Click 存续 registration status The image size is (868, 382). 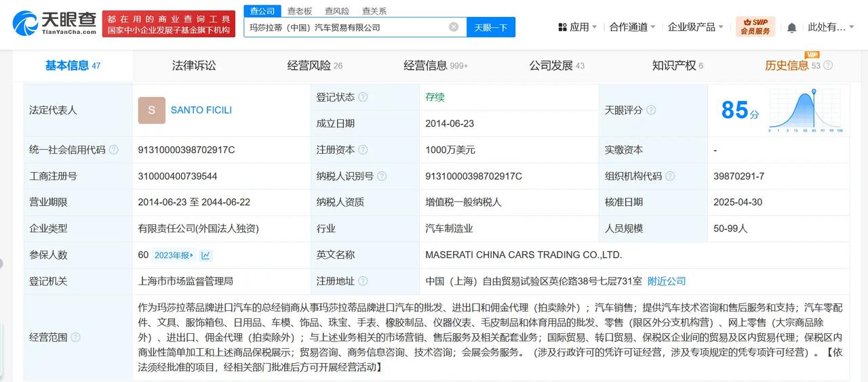click(435, 97)
